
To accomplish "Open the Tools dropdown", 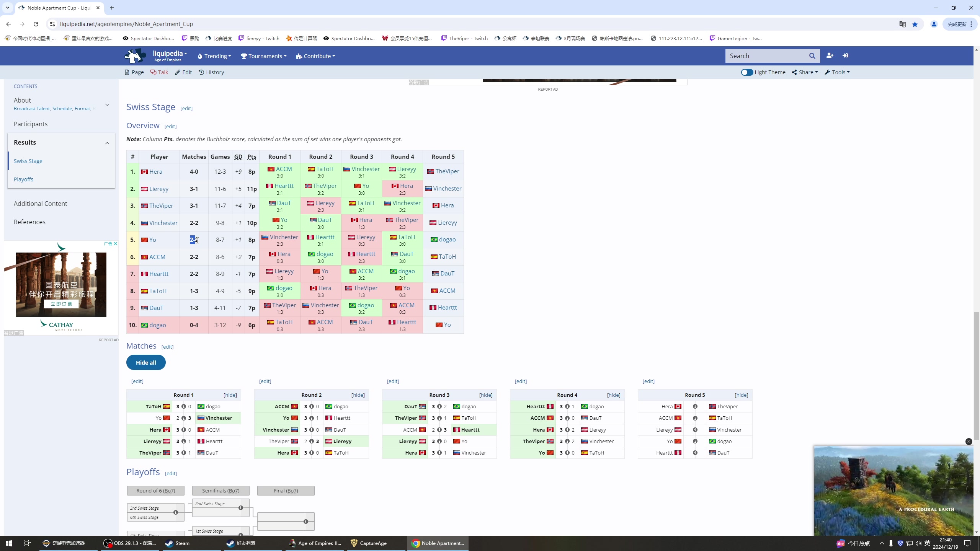I will (837, 72).
